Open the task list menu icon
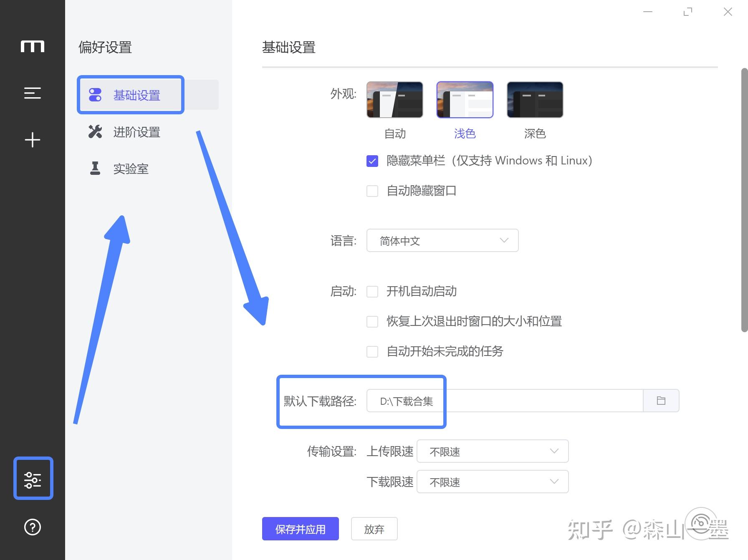This screenshot has width=748, height=560. point(33,93)
